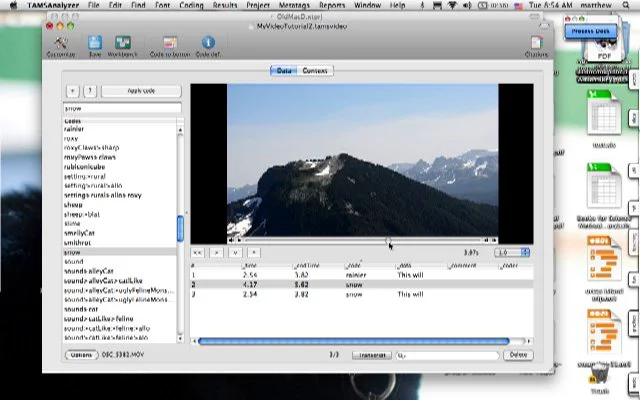Select table row 2 starting at 4.17
Screen dimensions: 640x400
pos(362,284)
